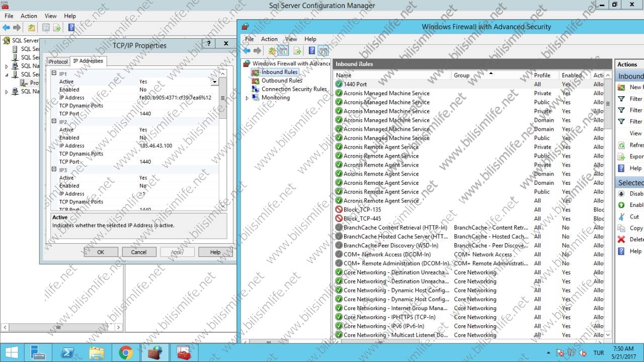Click Properties icon in SQL Configuration Manager toolbar
Screen dimensions: 644x362
(46, 28)
